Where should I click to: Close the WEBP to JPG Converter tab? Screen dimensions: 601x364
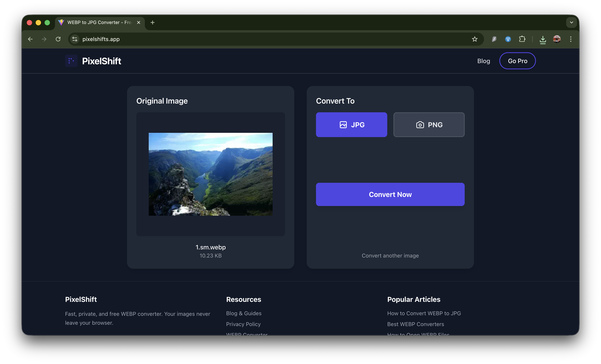pyautogui.click(x=139, y=22)
